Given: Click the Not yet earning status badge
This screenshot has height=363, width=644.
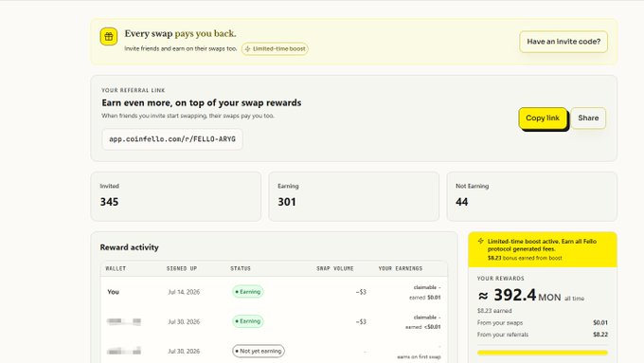Looking at the screenshot, I should (x=259, y=351).
